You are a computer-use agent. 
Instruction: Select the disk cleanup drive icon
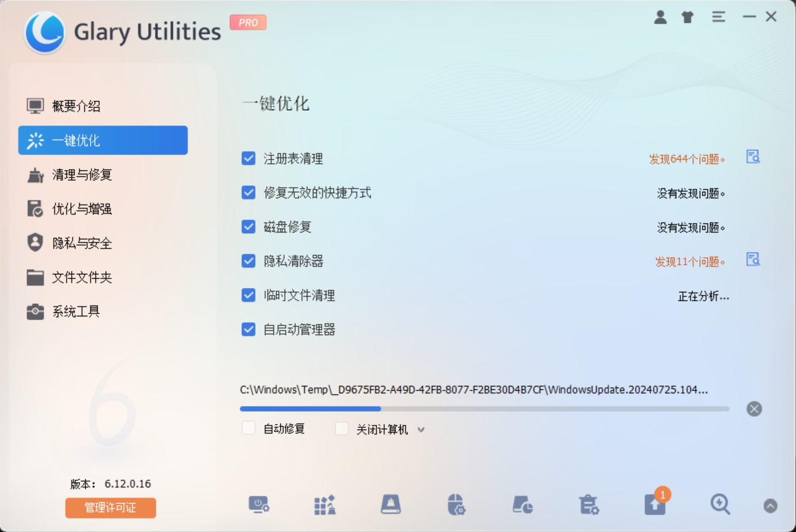390,505
